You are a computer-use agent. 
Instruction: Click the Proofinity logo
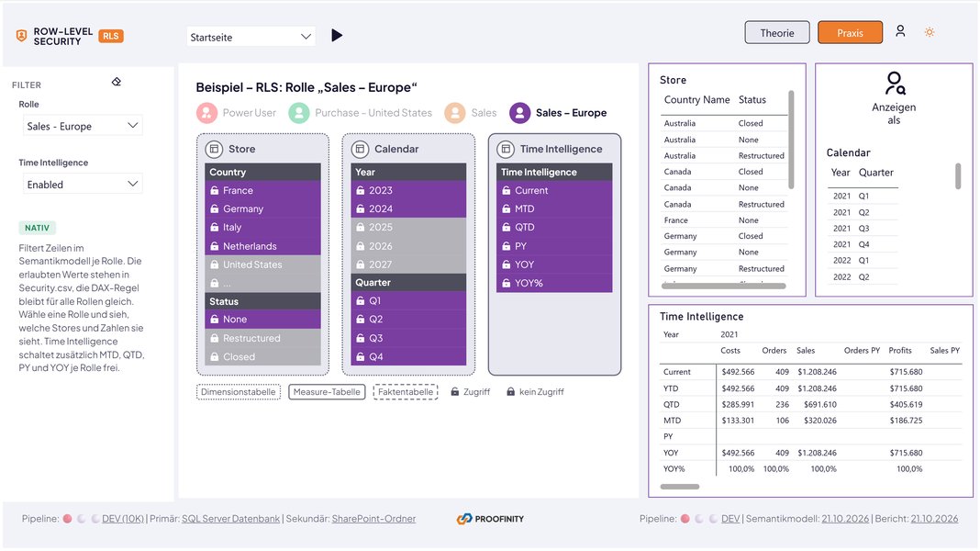(x=491, y=519)
